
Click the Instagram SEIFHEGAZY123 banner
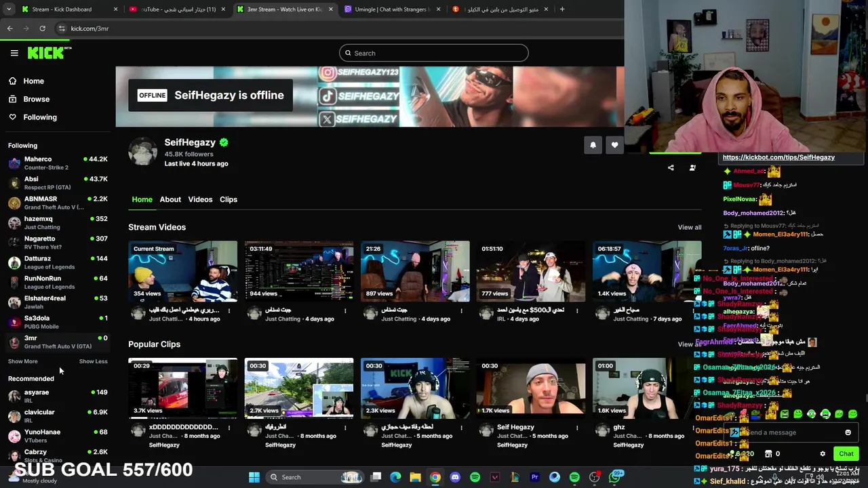tap(359, 73)
